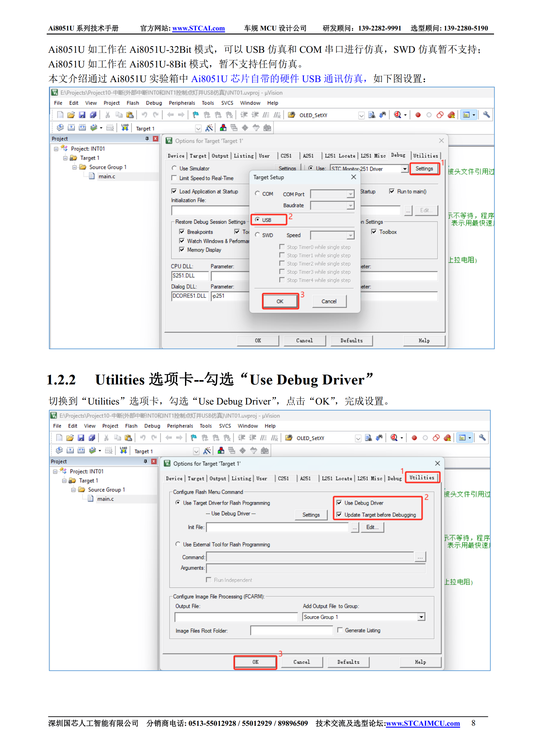Viewport: 545px width, 756px height.
Task: Click New file icon in upper µVision toolbar
Action: tap(60, 115)
